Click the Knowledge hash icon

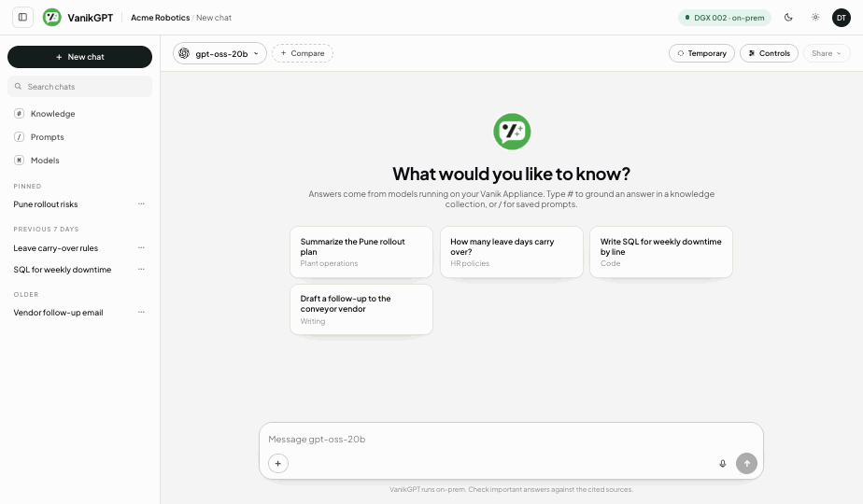click(x=20, y=114)
